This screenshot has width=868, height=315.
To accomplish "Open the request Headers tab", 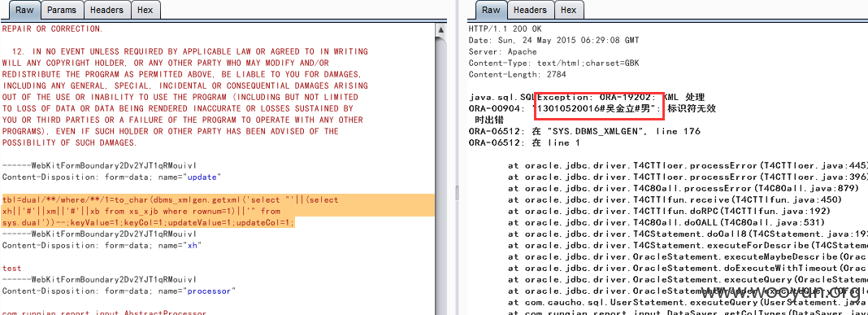I will 107,10.
